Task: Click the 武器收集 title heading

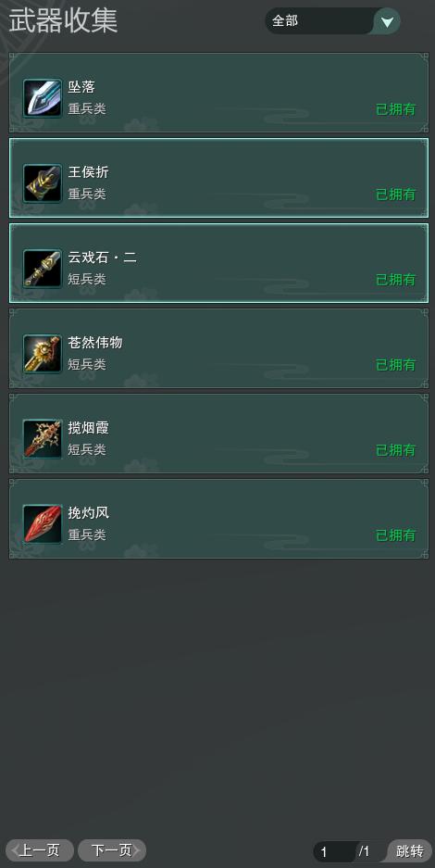Action: [63, 21]
